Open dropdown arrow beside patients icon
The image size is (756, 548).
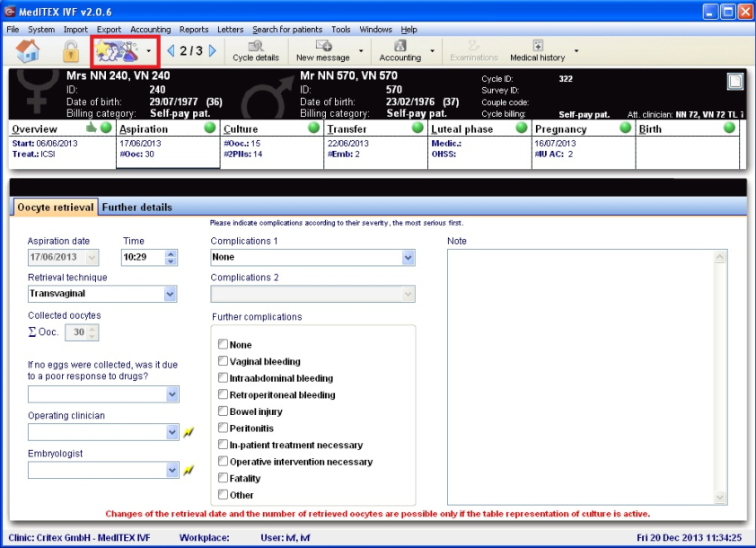[x=148, y=51]
